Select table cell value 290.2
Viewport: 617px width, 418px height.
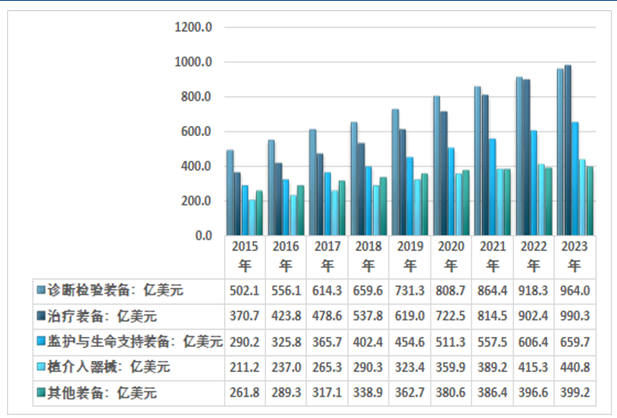click(x=245, y=342)
